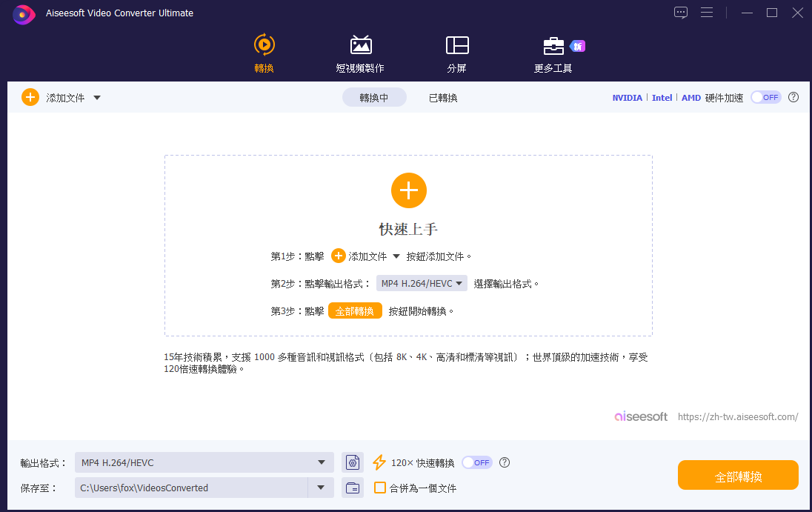Open the save folder browse icon
The height and width of the screenshot is (512, 812).
(353, 488)
